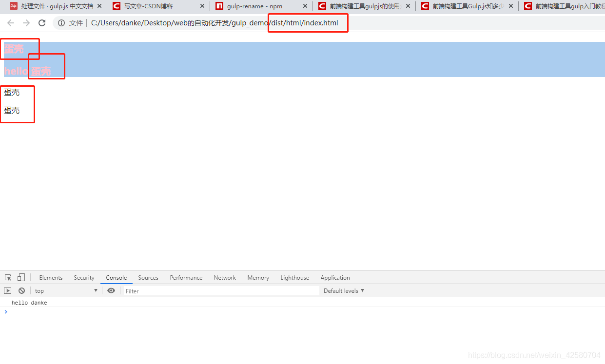Switch to the Security panel tab

[84, 278]
